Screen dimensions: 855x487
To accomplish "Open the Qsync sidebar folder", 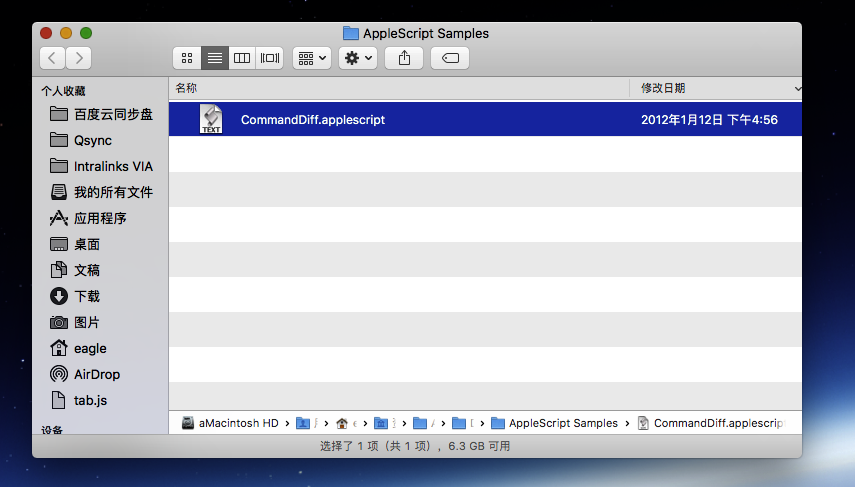I will [x=81, y=140].
